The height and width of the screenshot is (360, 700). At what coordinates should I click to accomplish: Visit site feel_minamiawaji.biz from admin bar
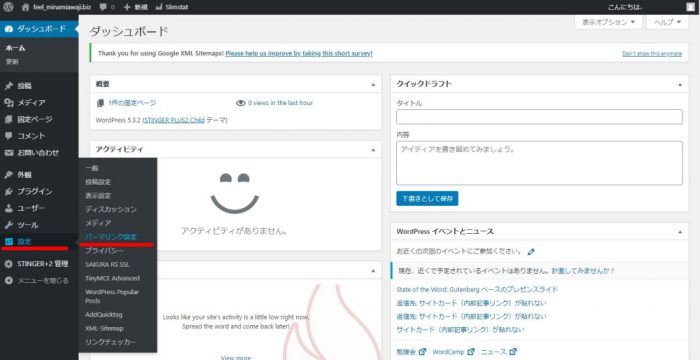point(57,7)
